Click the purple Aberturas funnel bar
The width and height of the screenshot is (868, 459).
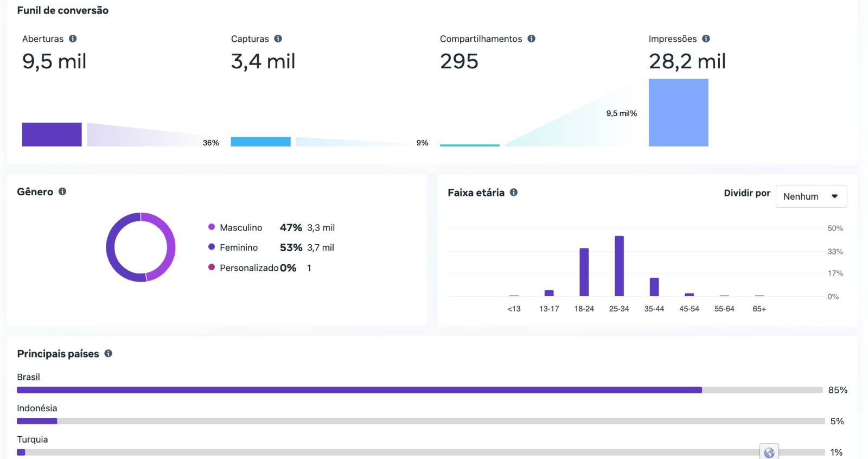52,135
